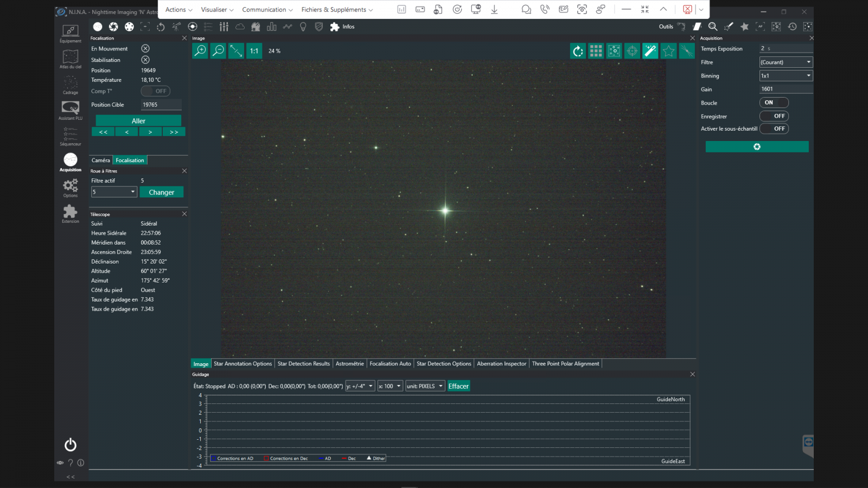This screenshot has height=488, width=868.
Task: Switch to the Three Point Polar Alignment tab
Action: tap(565, 364)
